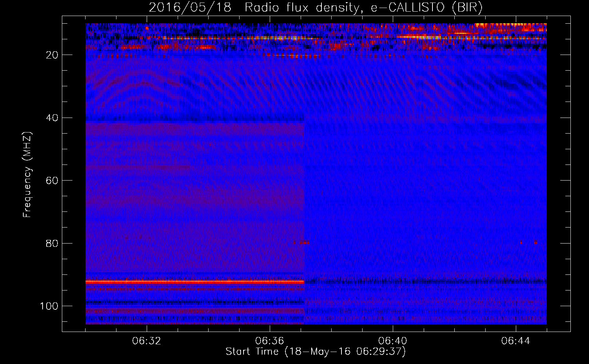Click the '80' frequency tick label
This screenshot has height=364, width=589.
(52, 244)
